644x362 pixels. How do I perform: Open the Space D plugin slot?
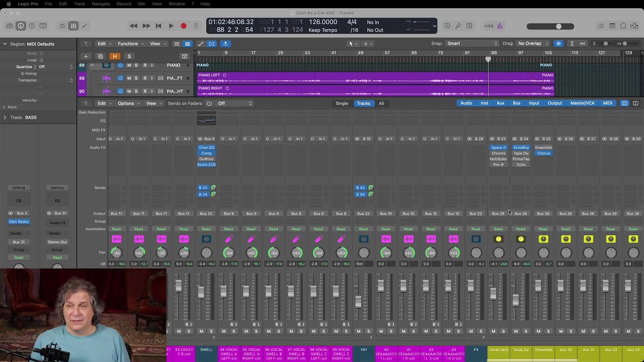coord(499,148)
